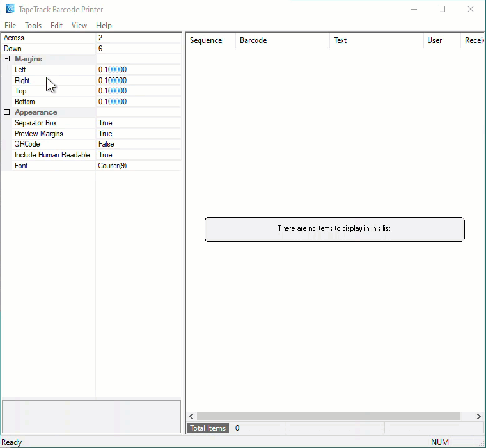Edit the Across value 2
Image resolution: width=486 pixels, height=448 pixels.
tap(139, 38)
